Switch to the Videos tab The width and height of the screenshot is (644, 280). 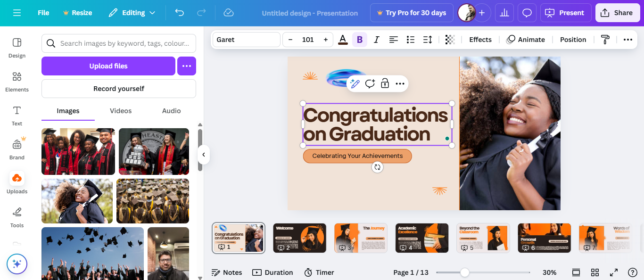click(x=121, y=111)
